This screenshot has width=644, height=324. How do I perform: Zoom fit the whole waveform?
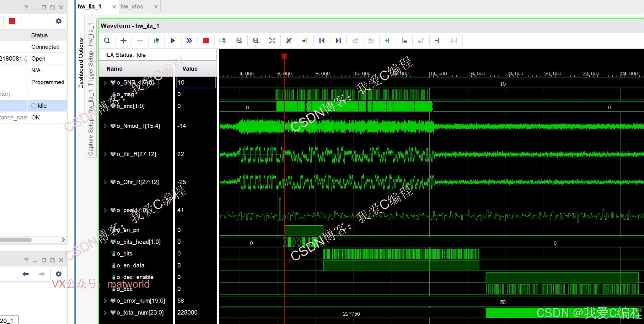point(272,41)
